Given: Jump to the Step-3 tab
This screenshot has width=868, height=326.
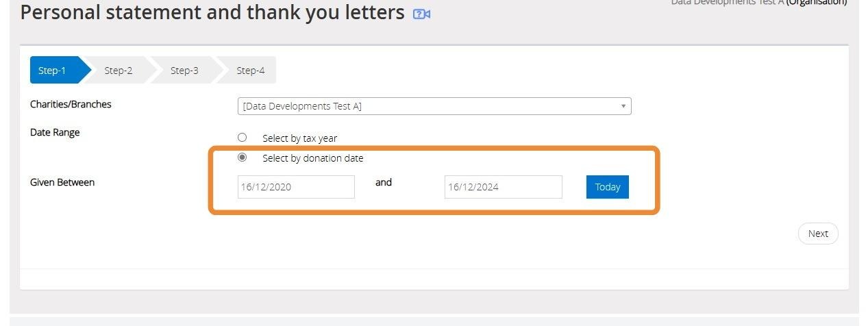Looking at the screenshot, I should click(184, 70).
